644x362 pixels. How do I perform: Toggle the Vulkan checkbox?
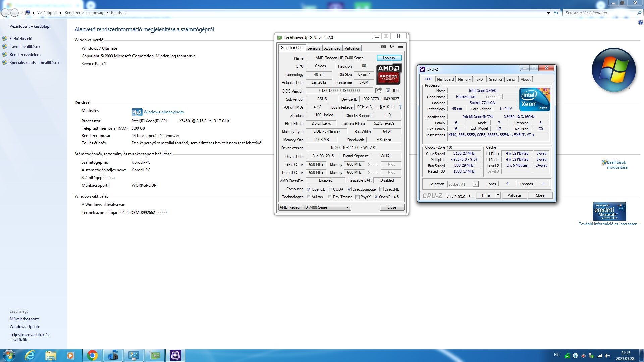[x=309, y=197]
